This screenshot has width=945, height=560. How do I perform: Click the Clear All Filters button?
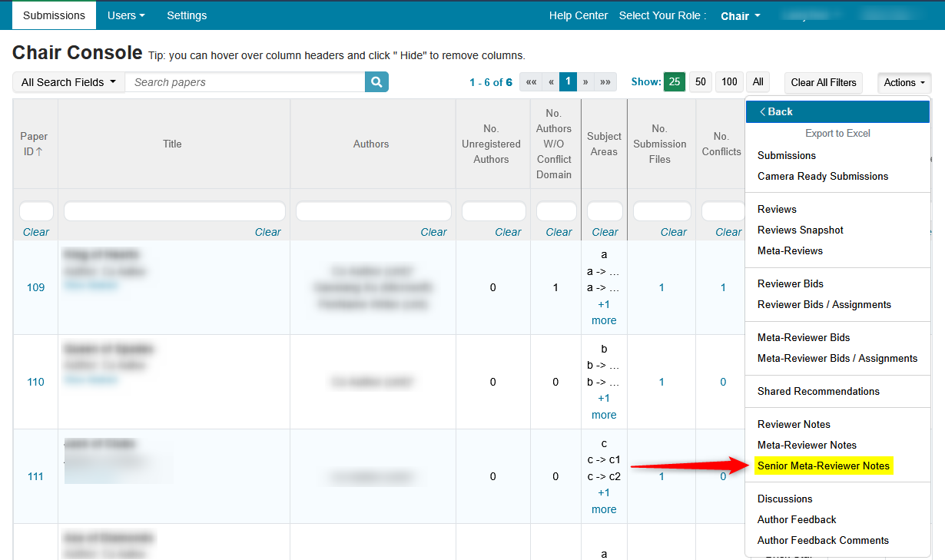pyautogui.click(x=824, y=83)
